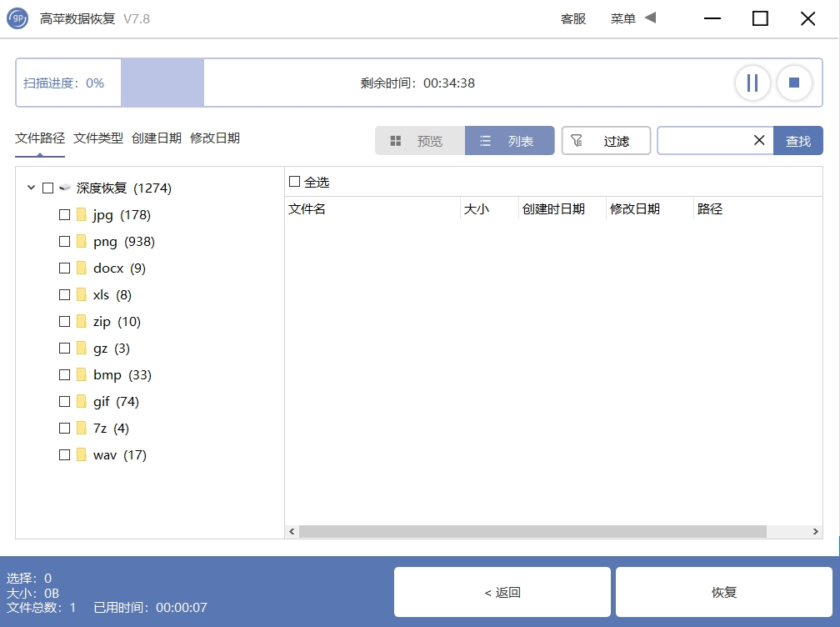Check the 全选 select-all box
The image size is (840, 627).
(x=296, y=181)
